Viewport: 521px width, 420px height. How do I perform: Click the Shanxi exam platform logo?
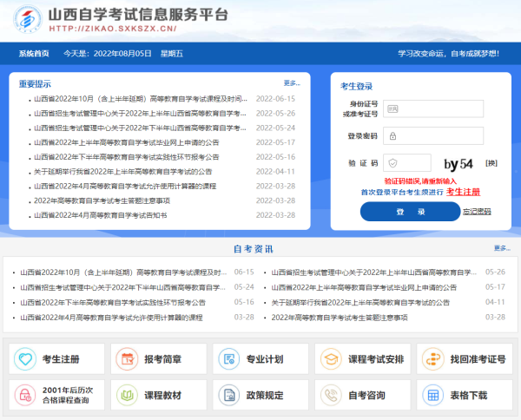[28, 19]
